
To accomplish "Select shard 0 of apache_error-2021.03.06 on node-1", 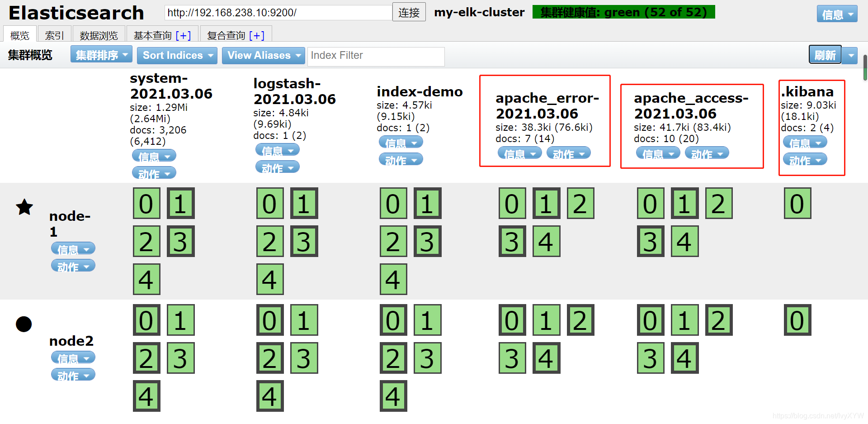I will pos(512,203).
